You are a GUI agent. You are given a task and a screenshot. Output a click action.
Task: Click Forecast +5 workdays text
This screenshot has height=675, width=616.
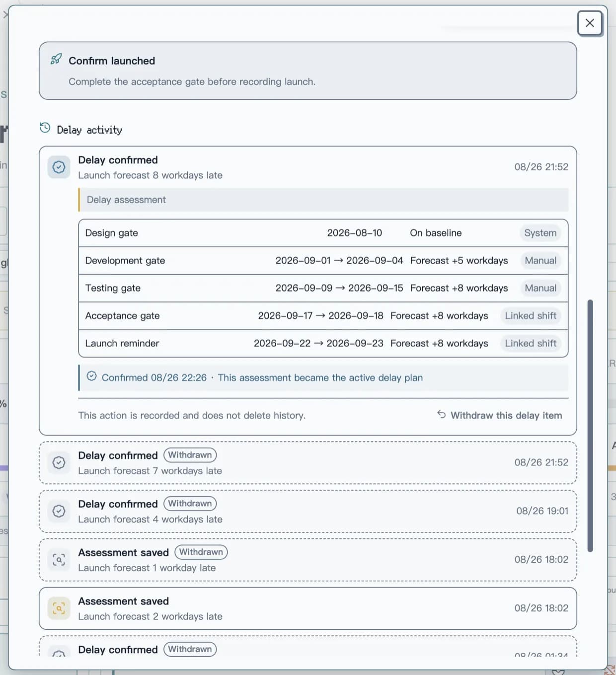click(459, 261)
